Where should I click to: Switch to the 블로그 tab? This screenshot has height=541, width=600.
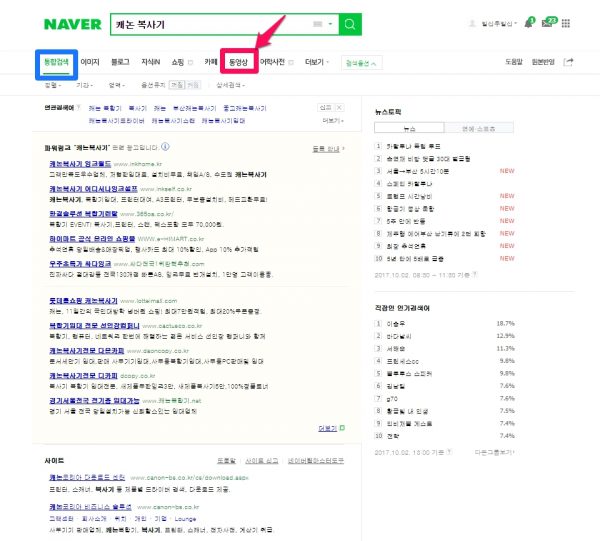(x=120, y=62)
